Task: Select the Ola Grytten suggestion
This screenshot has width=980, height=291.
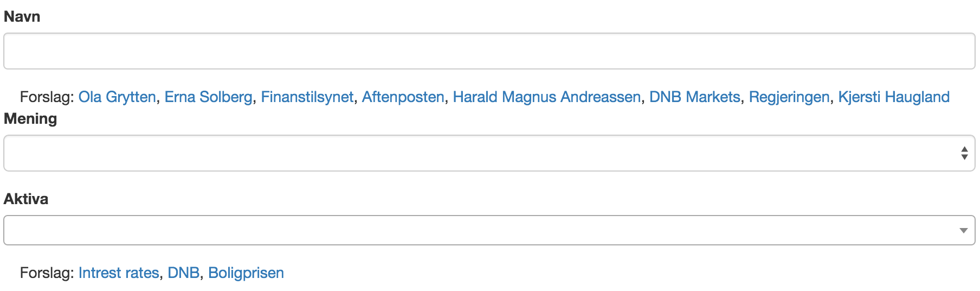Action: point(117,97)
